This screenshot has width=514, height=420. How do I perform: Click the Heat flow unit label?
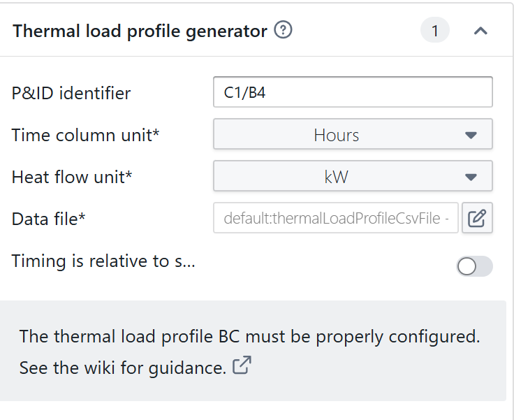tap(72, 177)
